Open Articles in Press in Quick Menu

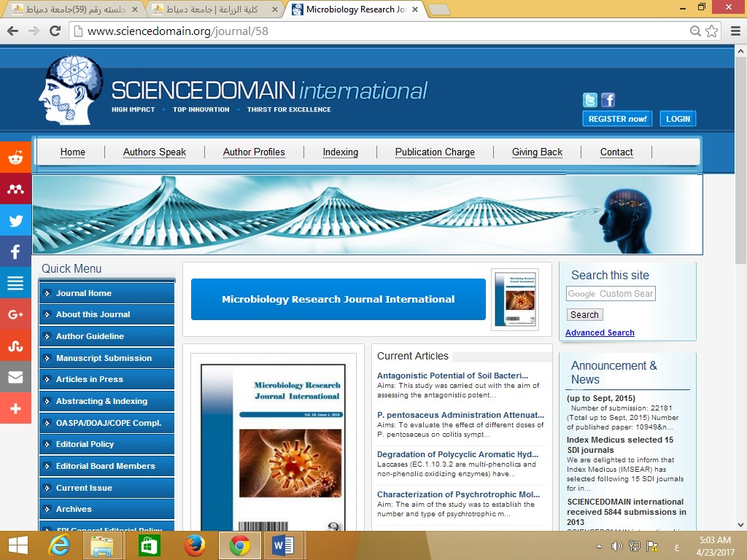pos(107,379)
